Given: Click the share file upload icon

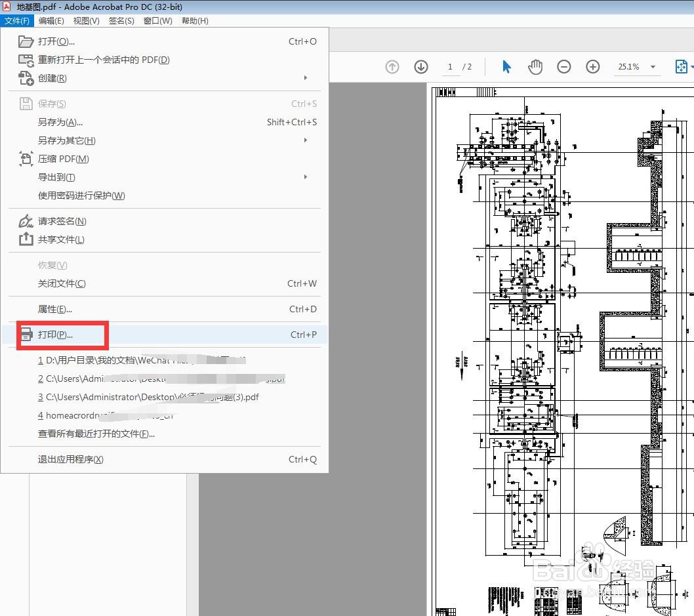Looking at the screenshot, I should pos(26,239).
